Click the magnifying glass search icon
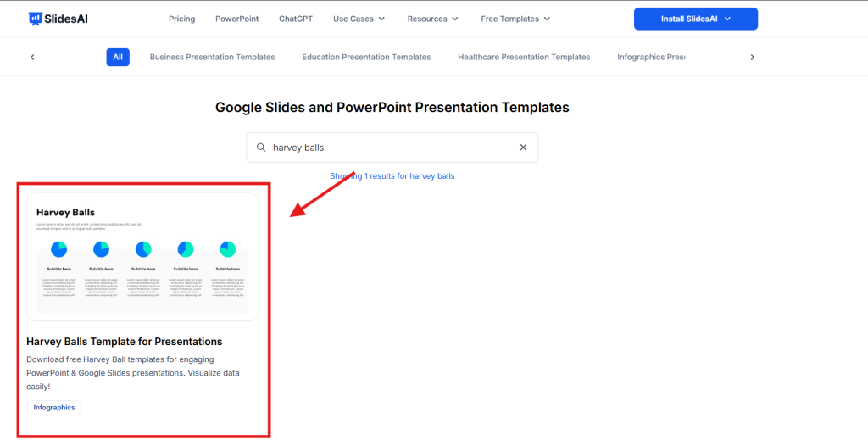868x440 pixels. point(261,148)
